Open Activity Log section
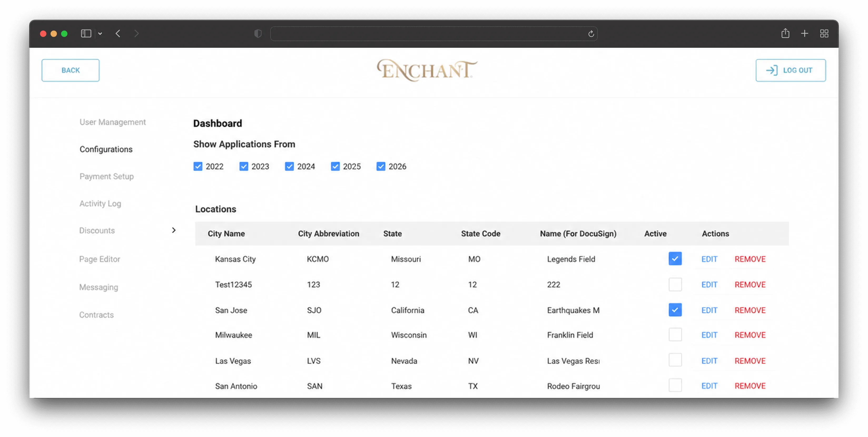 (x=100, y=203)
